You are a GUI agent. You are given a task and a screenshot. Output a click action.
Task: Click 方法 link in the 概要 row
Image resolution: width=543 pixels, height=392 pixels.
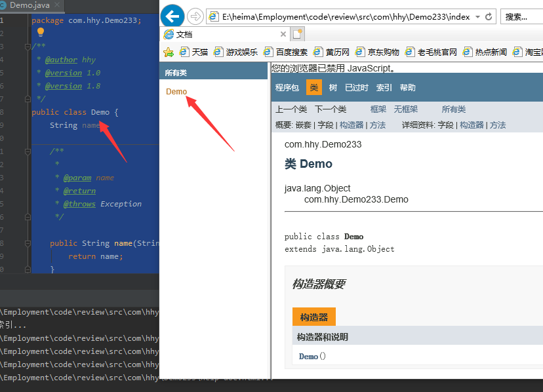click(378, 125)
